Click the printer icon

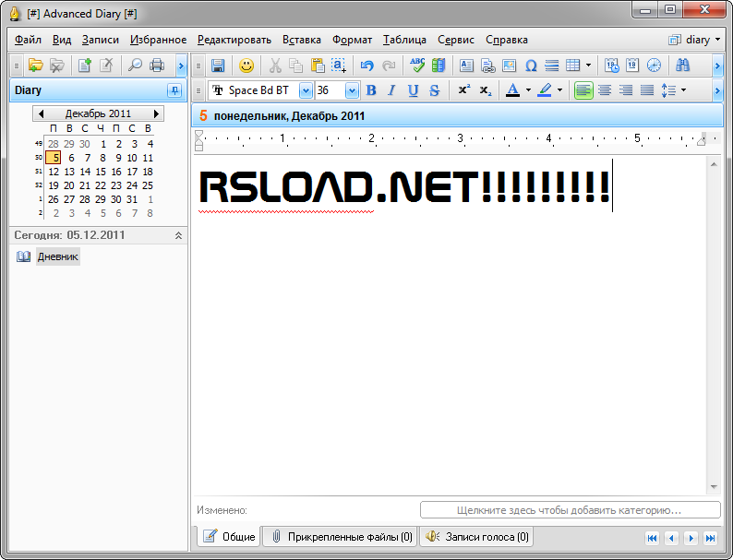tap(157, 66)
